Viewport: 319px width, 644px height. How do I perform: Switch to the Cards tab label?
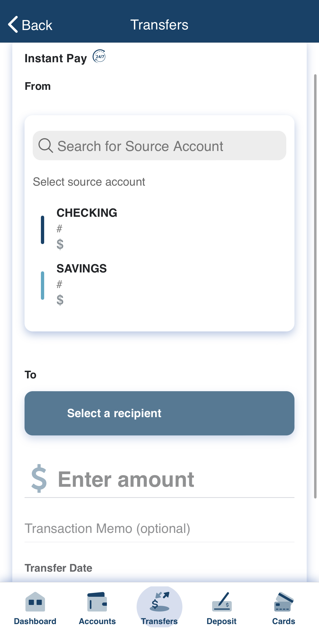point(284,621)
